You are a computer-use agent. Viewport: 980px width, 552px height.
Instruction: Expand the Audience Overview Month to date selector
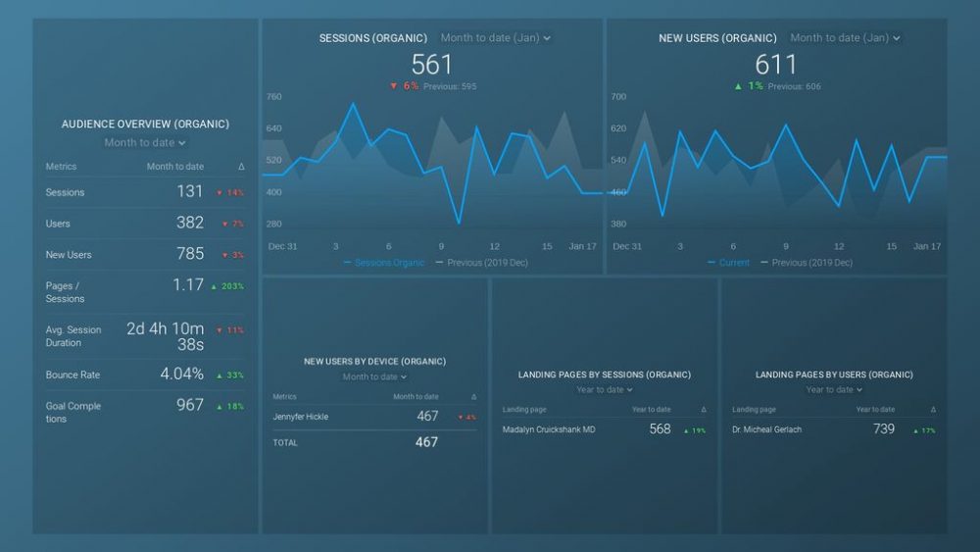pos(145,143)
